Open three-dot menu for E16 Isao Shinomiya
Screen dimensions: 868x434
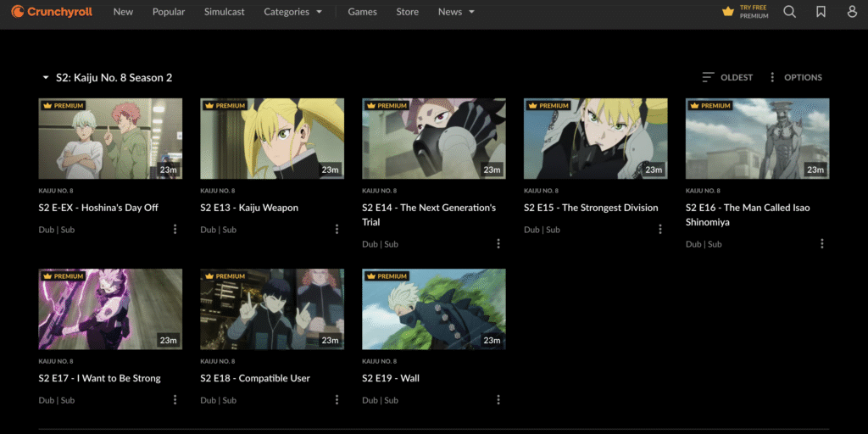point(822,243)
